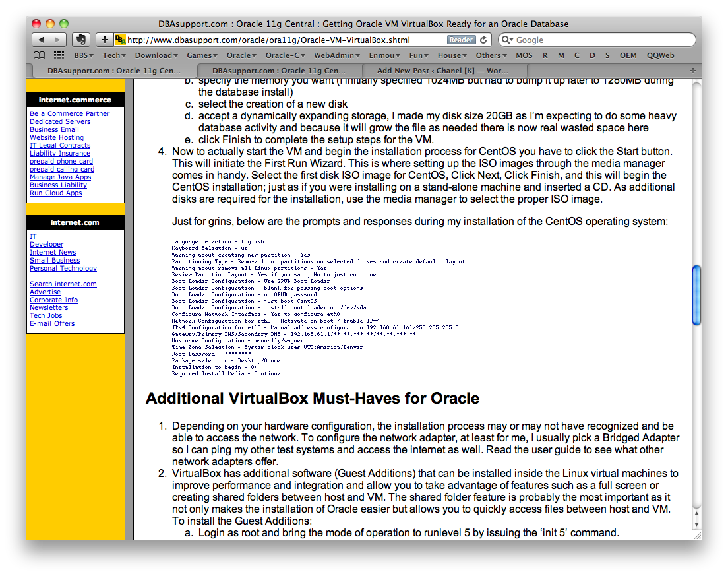This screenshot has height=576, width=728.
Task: Open the IT Legal Contracts link
Action: pyautogui.click(x=60, y=145)
